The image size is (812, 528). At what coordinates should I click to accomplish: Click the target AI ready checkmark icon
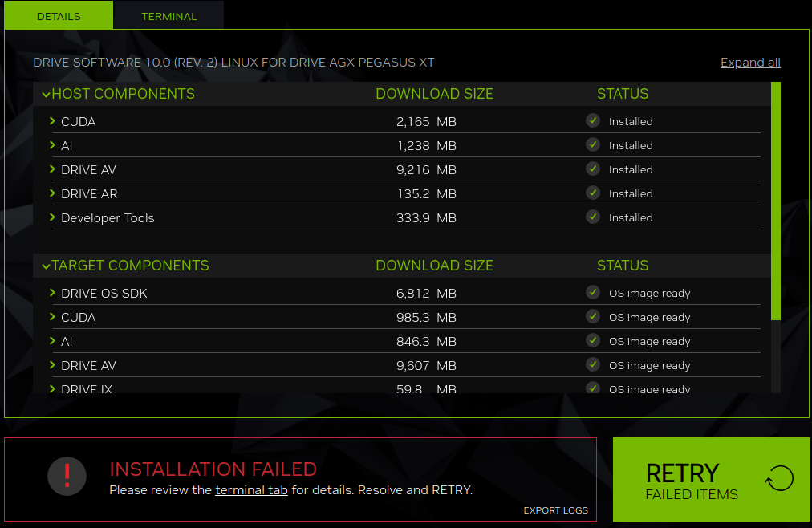click(x=593, y=340)
